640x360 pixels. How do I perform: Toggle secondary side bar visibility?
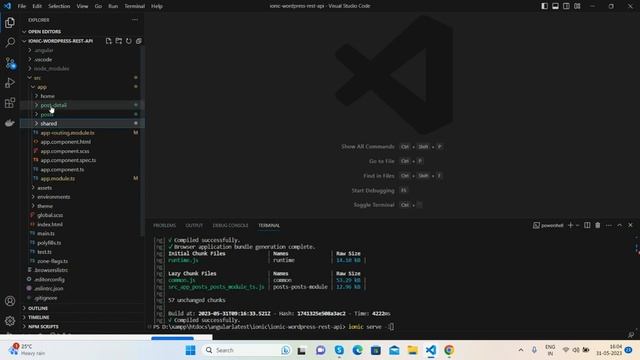tap(567, 6)
